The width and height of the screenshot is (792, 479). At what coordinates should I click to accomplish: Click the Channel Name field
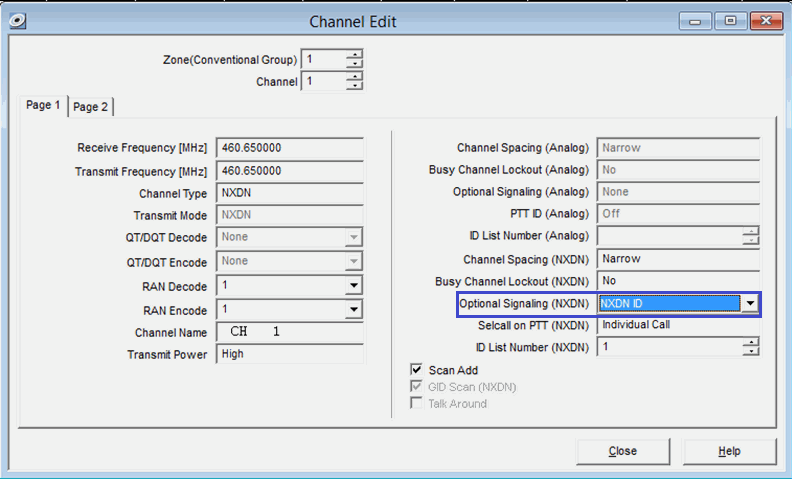tap(290, 332)
